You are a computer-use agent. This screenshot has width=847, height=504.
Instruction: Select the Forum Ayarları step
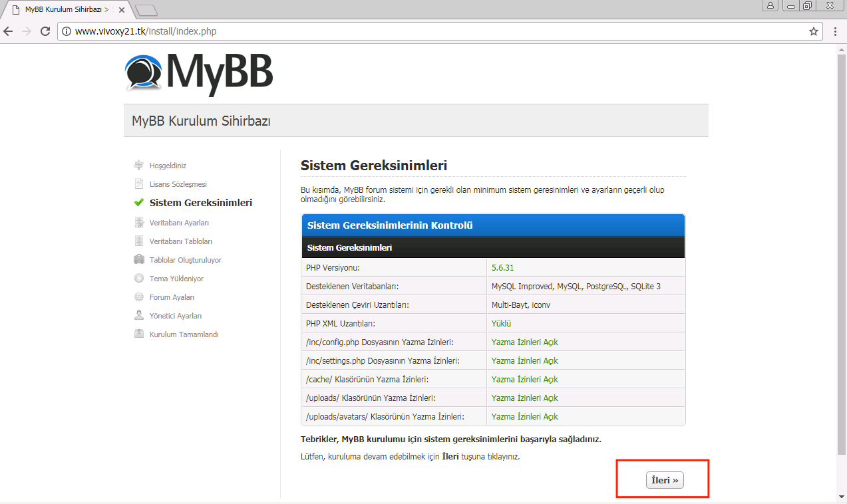coord(172,297)
